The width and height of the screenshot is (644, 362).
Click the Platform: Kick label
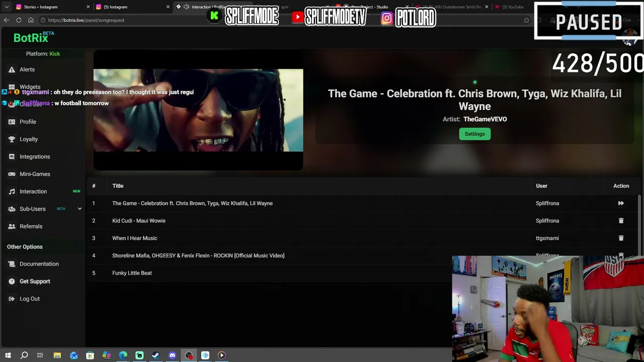pos(43,54)
